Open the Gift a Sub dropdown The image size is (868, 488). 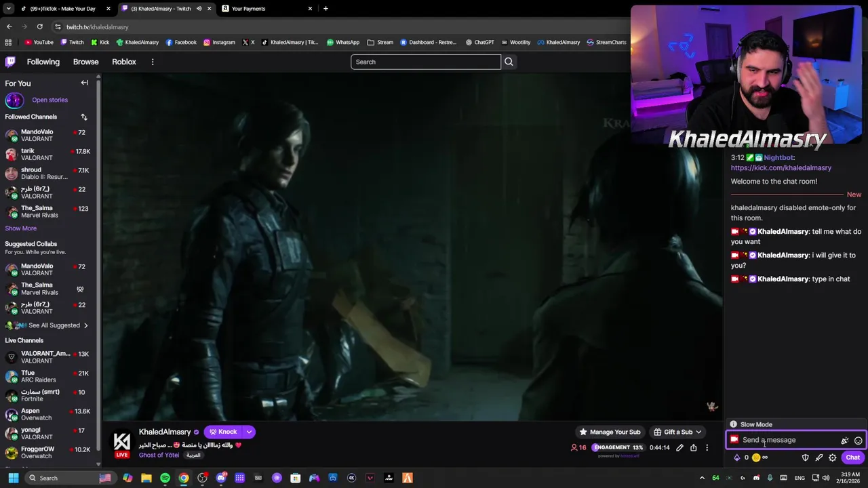point(677,432)
